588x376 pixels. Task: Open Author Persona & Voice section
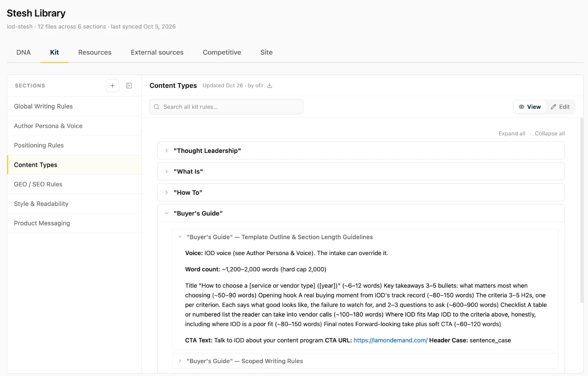point(74,126)
